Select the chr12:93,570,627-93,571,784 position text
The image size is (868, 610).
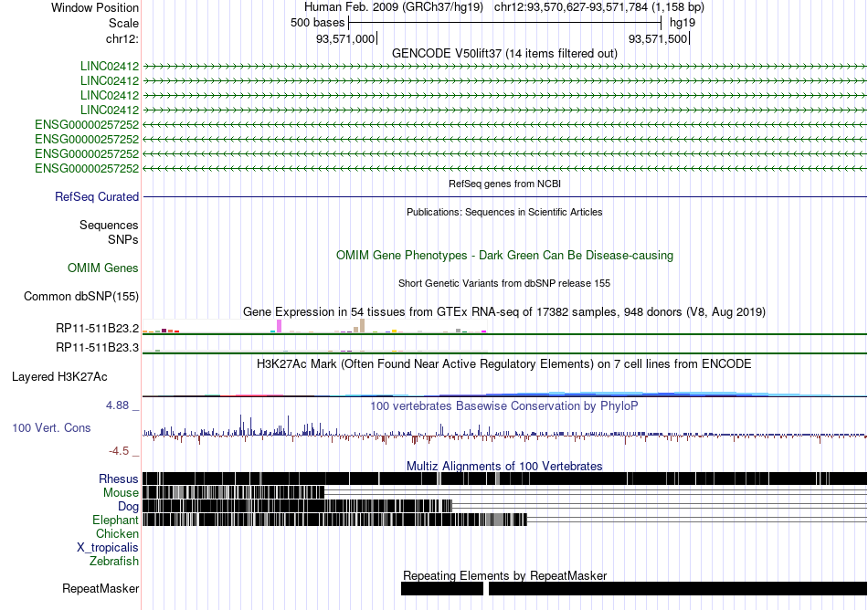pyautogui.click(x=599, y=7)
